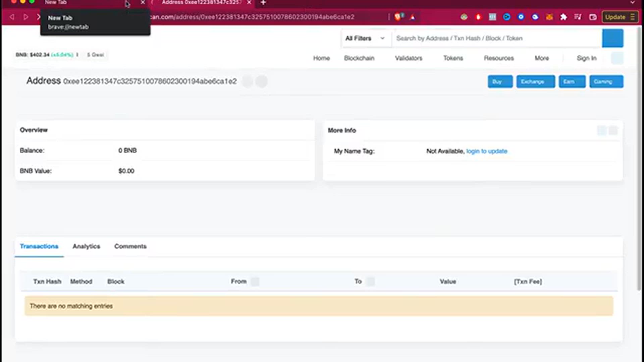Switch to the Transactions tab
The width and height of the screenshot is (644, 362).
[39, 246]
